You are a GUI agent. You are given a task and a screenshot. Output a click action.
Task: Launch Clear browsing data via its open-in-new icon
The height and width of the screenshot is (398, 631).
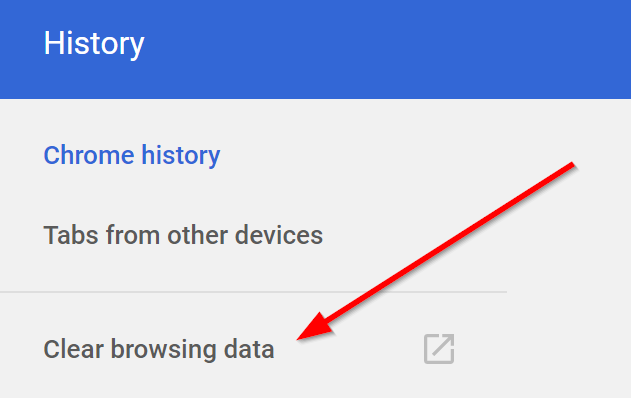[x=439, y=349]
